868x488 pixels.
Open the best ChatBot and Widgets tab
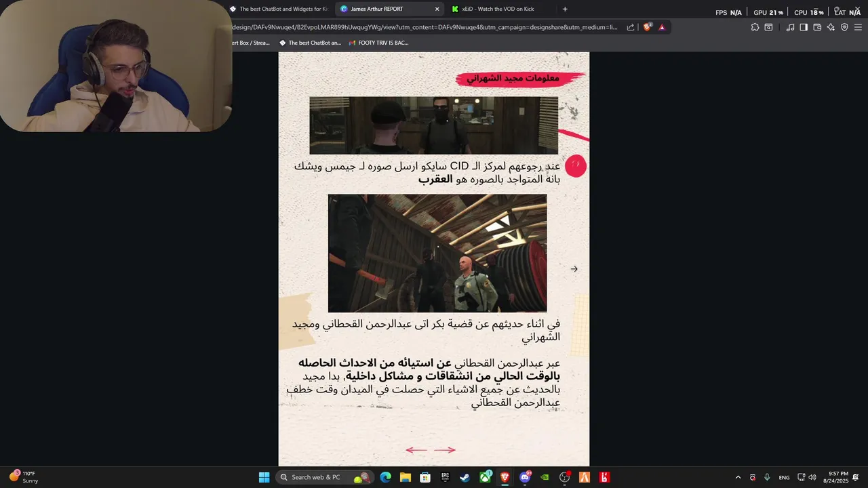[x=279, y=9]
